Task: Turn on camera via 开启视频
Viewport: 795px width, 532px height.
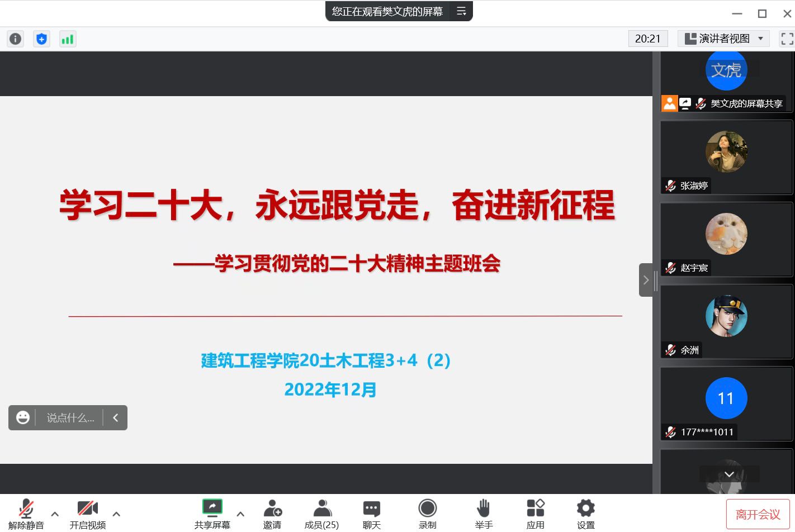Action: [87, 514]
